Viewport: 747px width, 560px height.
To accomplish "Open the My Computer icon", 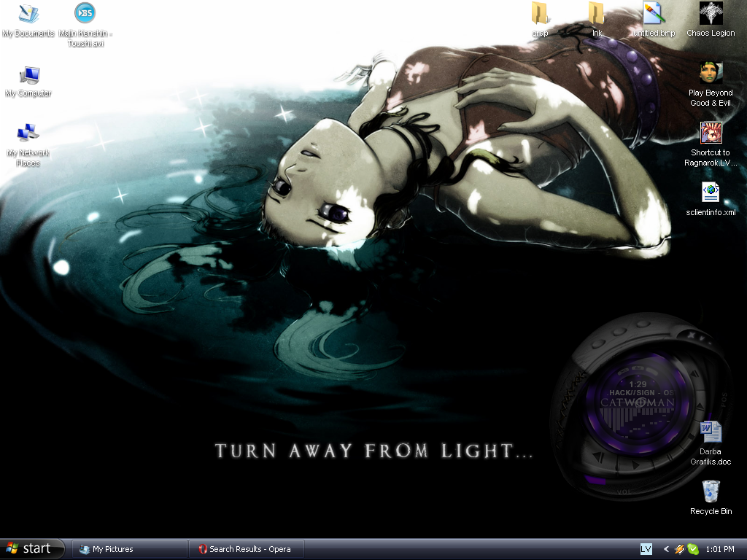I will pos(28,82).
